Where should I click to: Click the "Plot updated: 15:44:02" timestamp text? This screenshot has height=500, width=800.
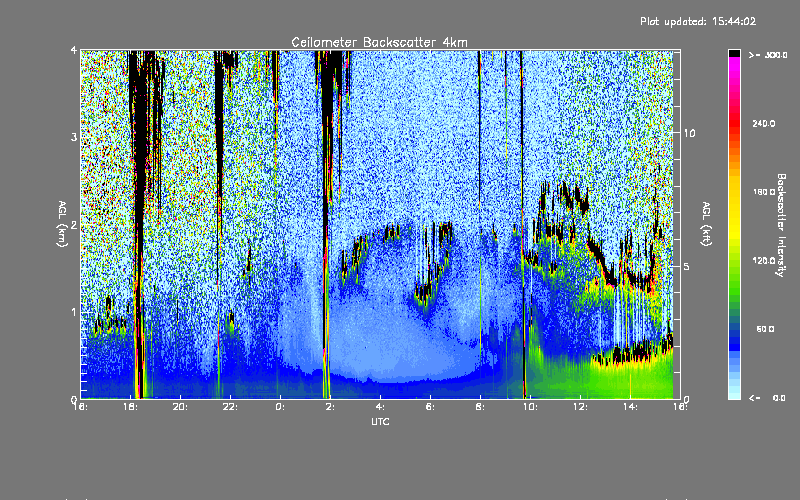click(698, 21)
